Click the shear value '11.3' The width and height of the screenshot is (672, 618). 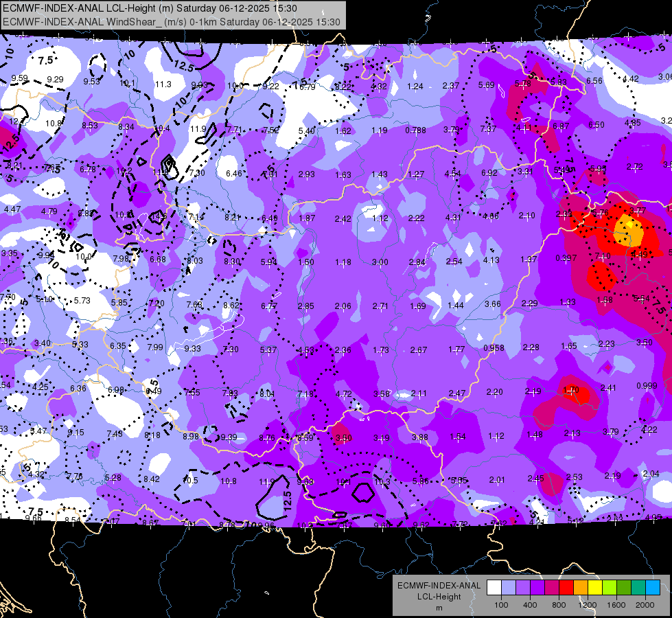tap(163, 84)
